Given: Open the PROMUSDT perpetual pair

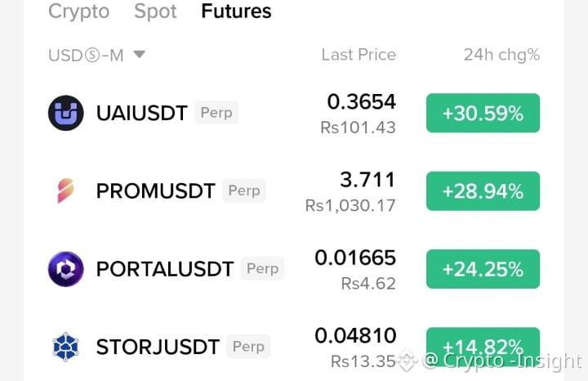Looking at the screenshot, I should pos(294,191).
